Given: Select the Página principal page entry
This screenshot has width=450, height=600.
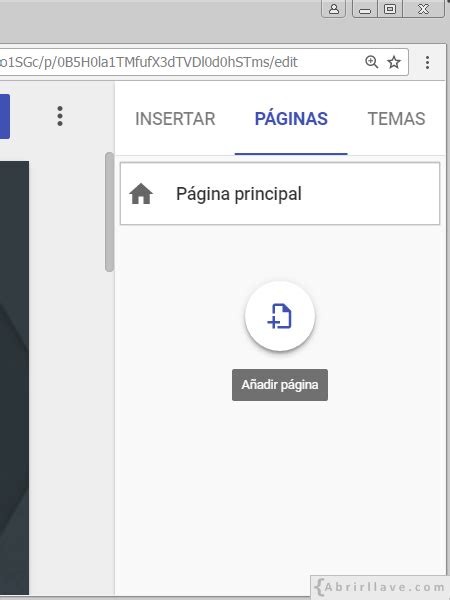Looking at the screenshot, I should click(280, 194).
